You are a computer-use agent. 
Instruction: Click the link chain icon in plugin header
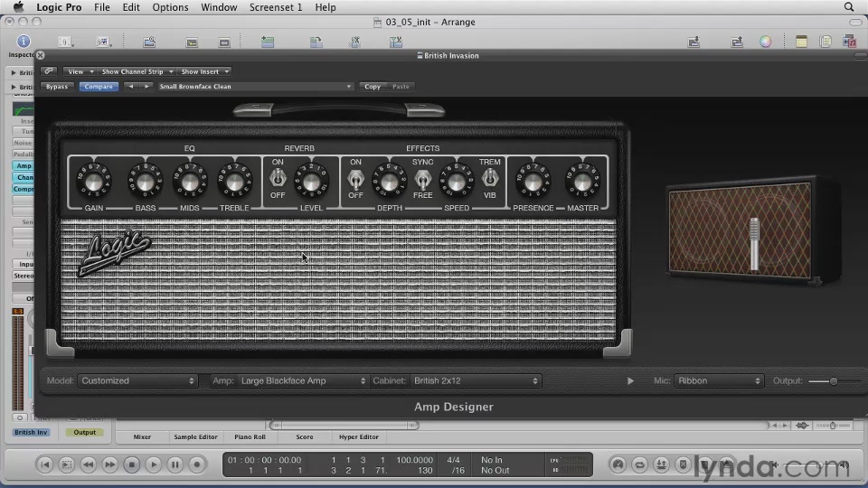click(49, 71)
